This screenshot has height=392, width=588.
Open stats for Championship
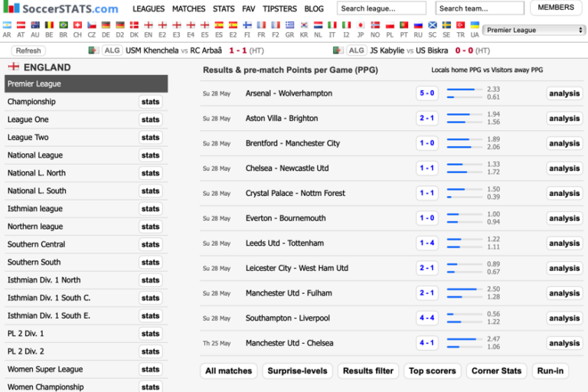click(x=150, y=102)
